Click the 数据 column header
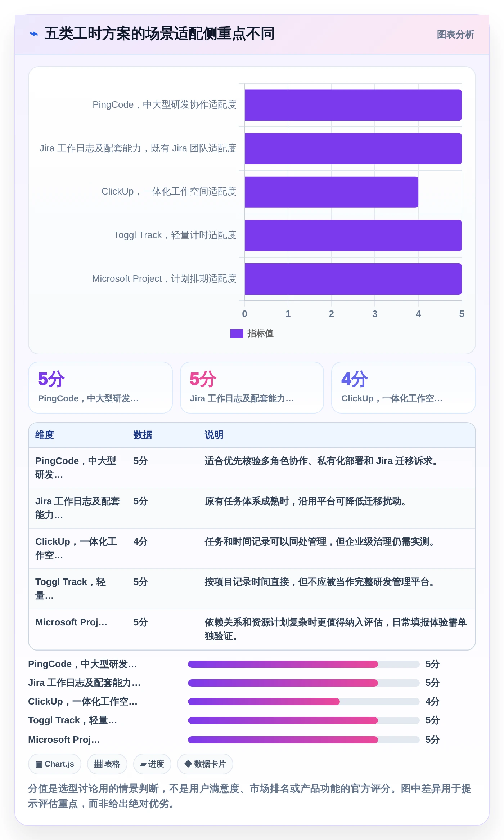The width and height of the screenshot is (504, 840). 143,435
